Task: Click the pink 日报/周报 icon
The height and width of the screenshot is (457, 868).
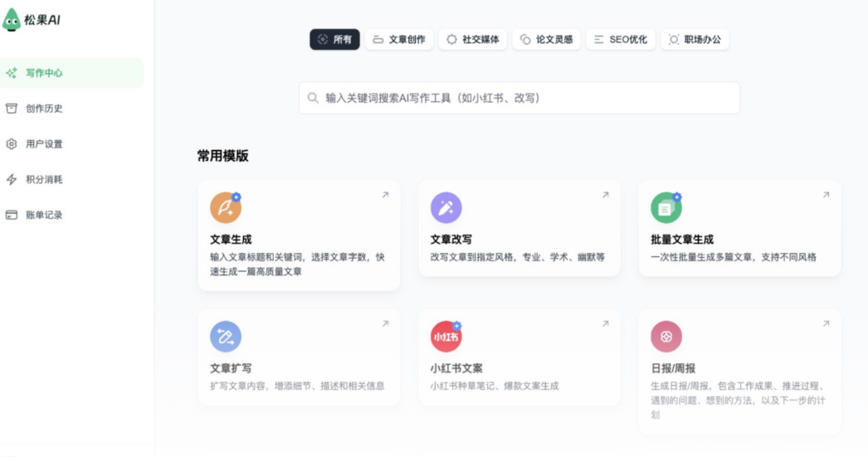Action: coord(666,337)
